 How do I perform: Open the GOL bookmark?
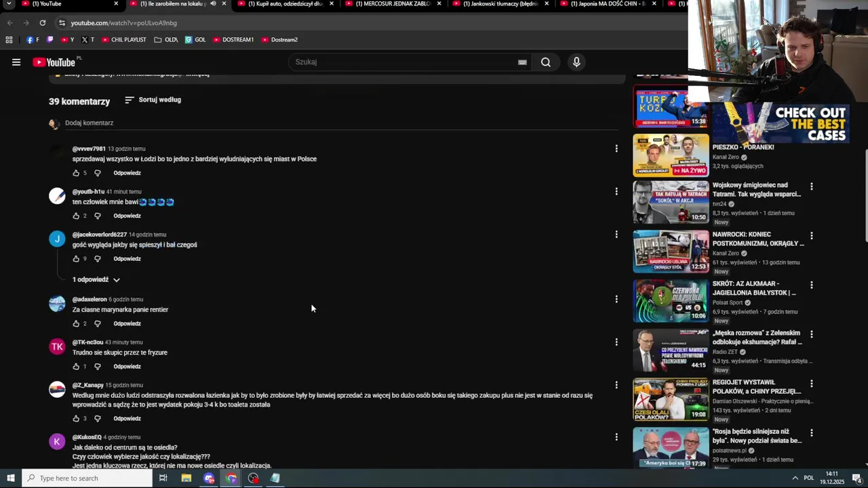(195, 40)
